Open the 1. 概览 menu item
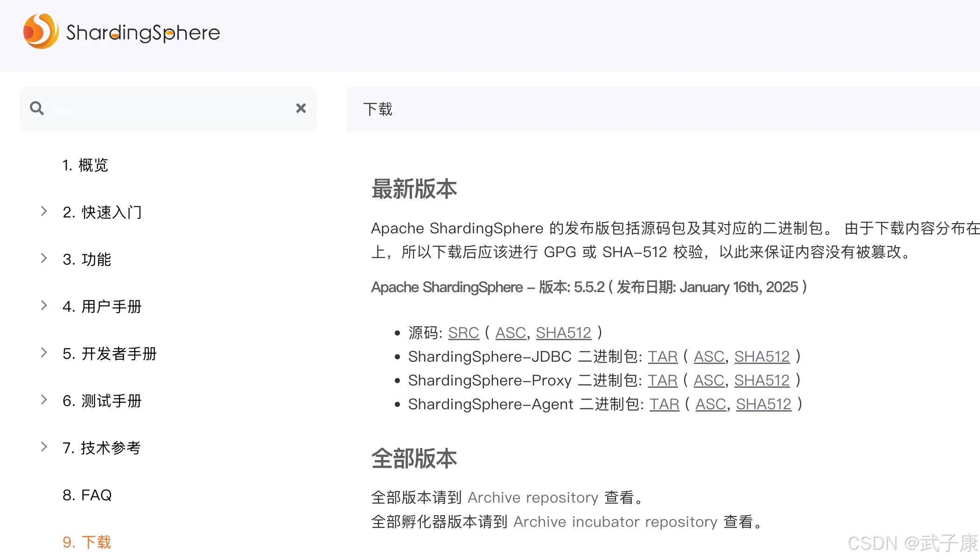This screenshot has height=560, width=980. pyautogui.click(x=85, y=165)
